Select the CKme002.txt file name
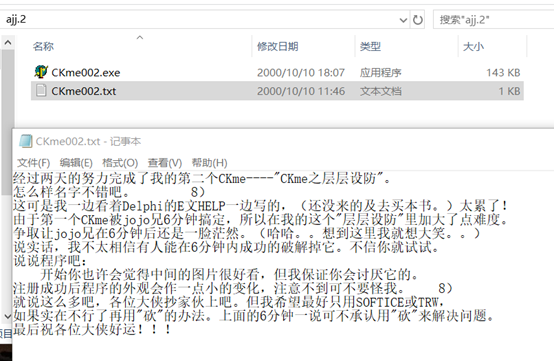Screen dimensions: 554x361 (x=84, y=91)
